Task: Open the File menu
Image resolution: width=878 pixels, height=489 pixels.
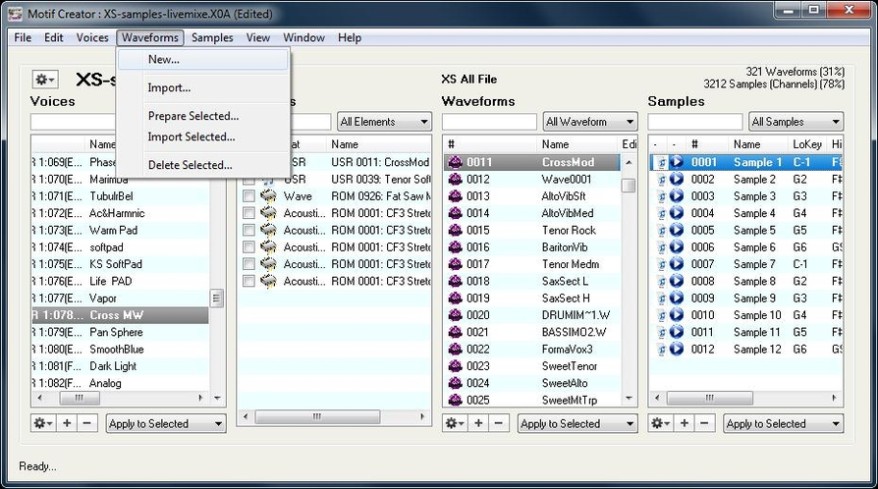Action: click(x=22, y=38)
